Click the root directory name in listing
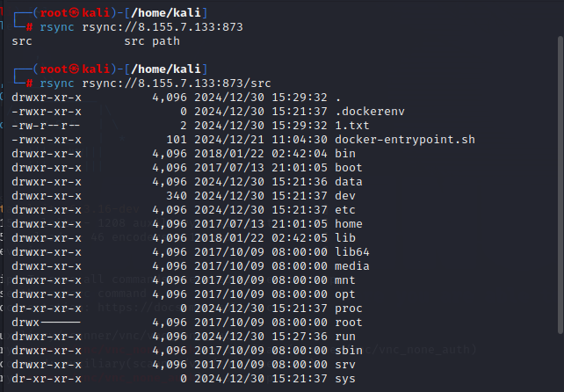The height and width of the screenshot is (392, 564). tap(349, 323)
